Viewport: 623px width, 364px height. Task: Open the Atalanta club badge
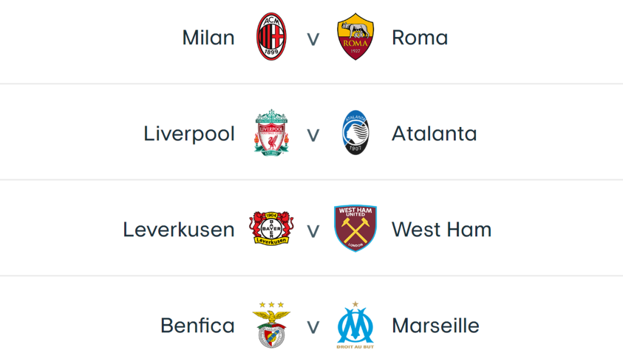coord(356,132)
